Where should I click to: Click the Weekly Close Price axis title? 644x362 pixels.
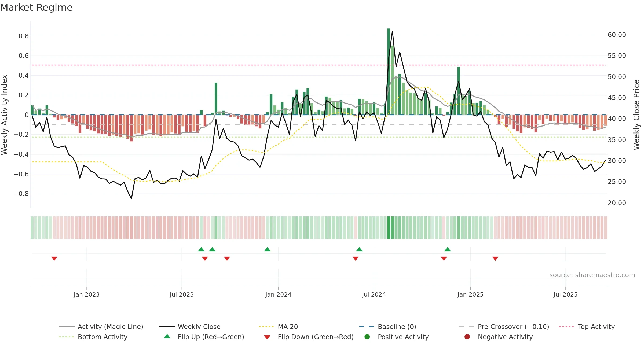(x=636, y=115)
